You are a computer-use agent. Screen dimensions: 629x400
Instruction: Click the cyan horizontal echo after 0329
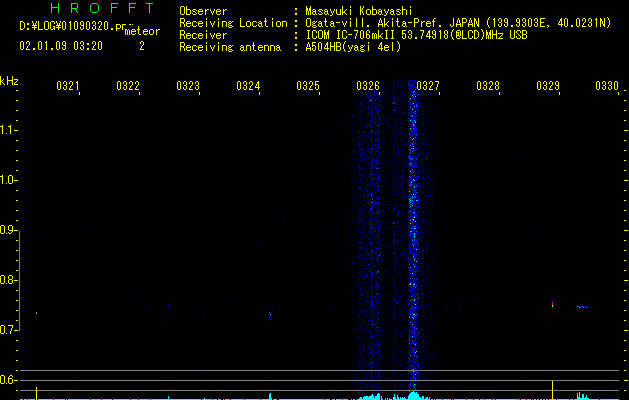(583, 307)
